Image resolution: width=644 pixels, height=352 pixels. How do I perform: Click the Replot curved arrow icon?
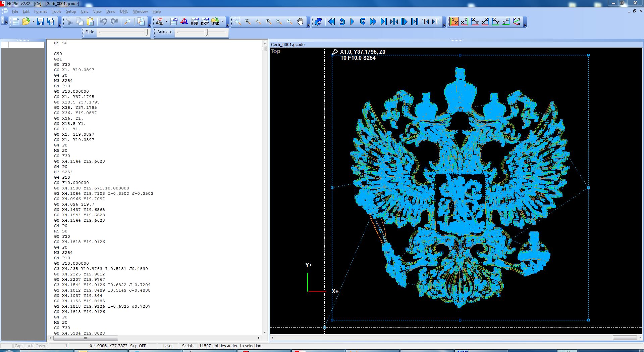pos(318,22)
